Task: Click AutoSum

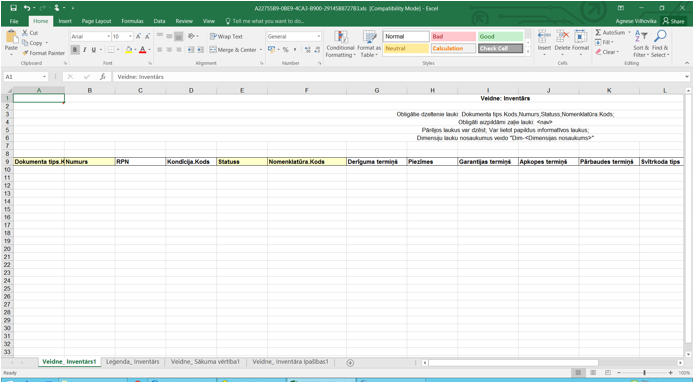Action: tap(610, 32)
